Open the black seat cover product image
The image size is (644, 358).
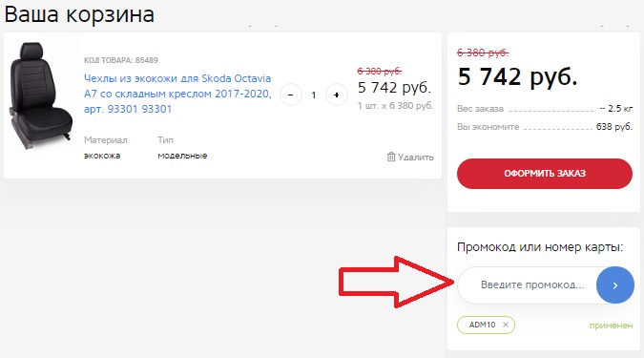tap(41, 95)
